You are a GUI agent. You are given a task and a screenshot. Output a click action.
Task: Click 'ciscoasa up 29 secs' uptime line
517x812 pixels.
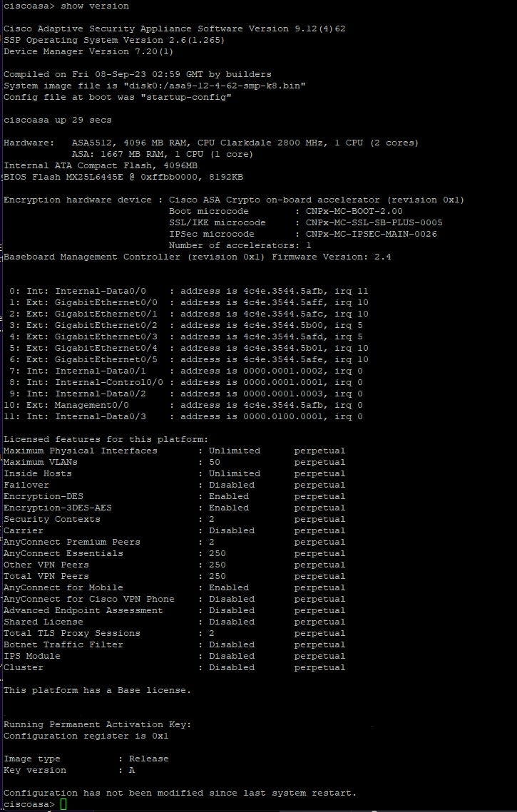[58, 120]
